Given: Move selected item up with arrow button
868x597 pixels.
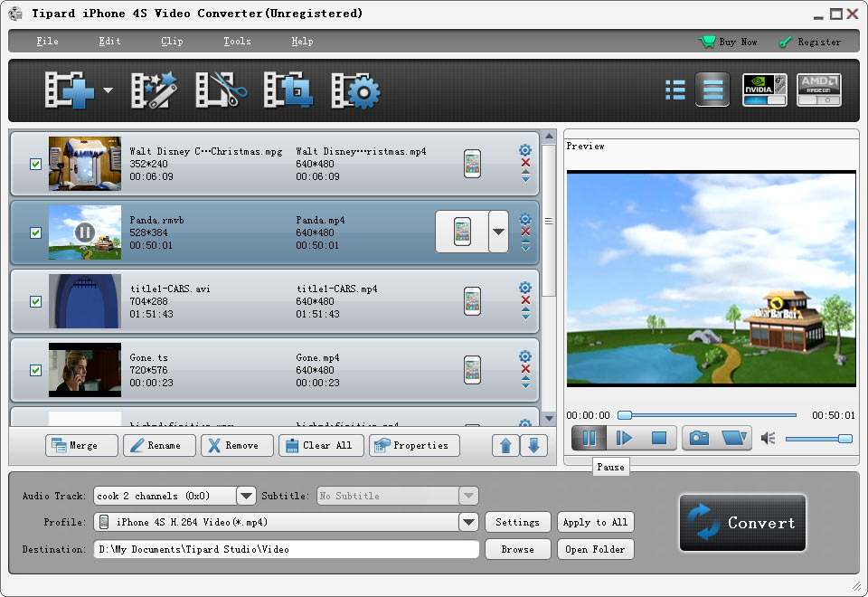Looking at the screenshot, I should click(x=505, y=445).
